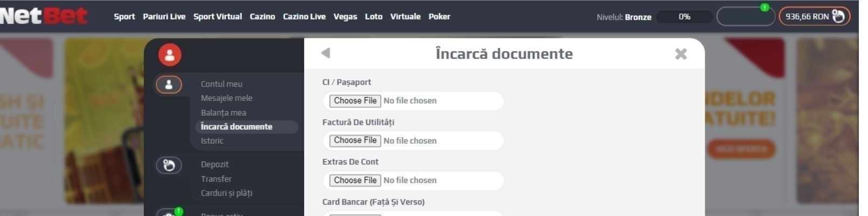Viewport: 868px width, 216px height.
Task: Click the wallet icon beside 936,66 RON
Action: coord(838,16)
